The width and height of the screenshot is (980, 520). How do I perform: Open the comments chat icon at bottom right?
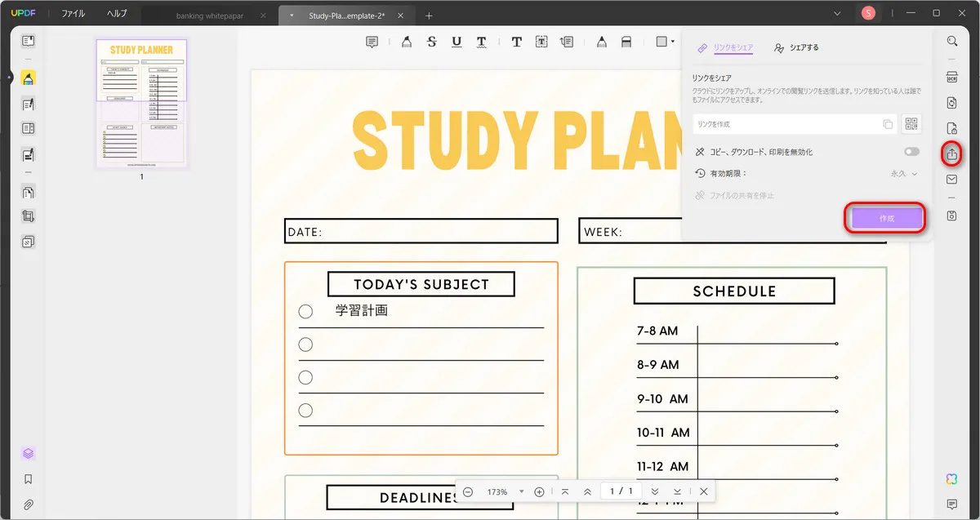[x=951, y=504]
